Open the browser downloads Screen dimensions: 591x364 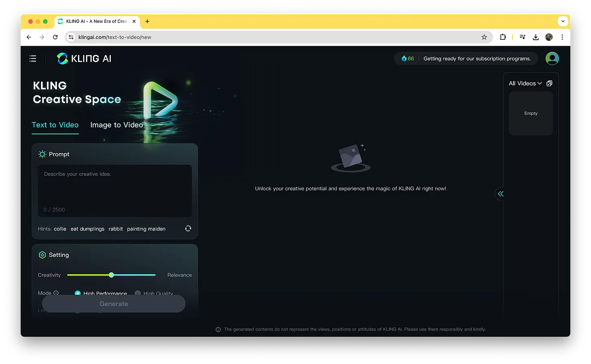(536, 37)
